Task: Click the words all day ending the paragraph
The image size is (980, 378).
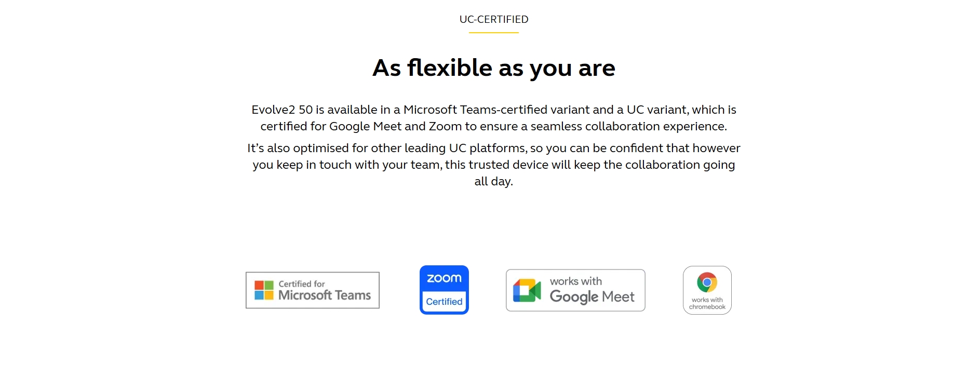Action: (x=493, y=181)
